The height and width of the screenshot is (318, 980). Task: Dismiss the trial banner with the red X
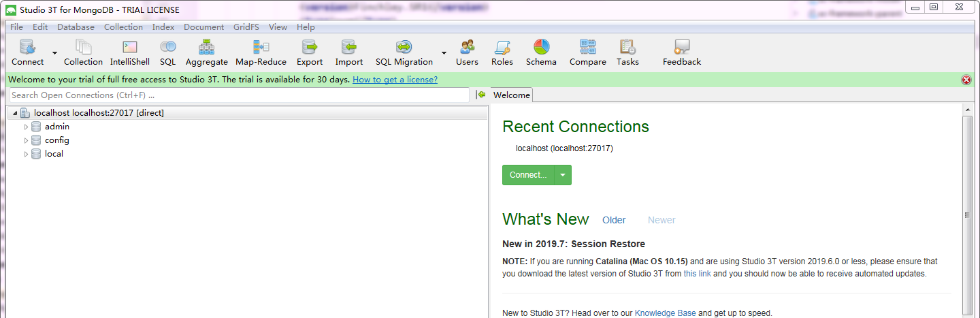[966, 80]
